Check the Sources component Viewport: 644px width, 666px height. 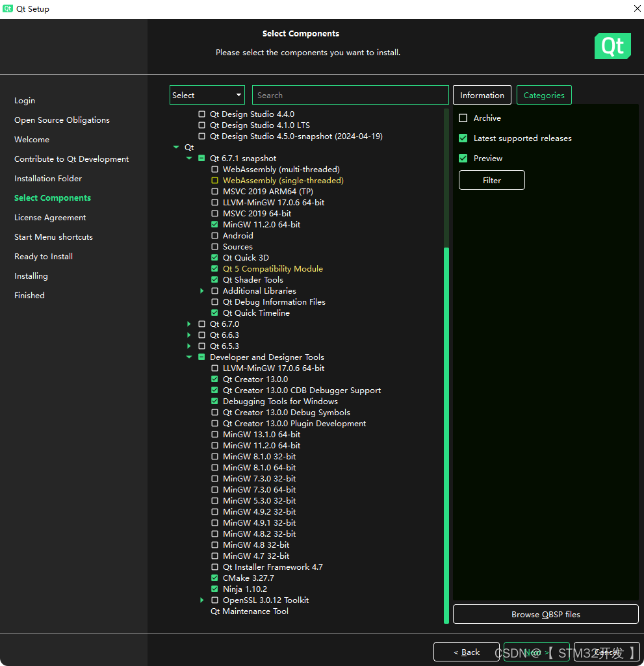214,247
